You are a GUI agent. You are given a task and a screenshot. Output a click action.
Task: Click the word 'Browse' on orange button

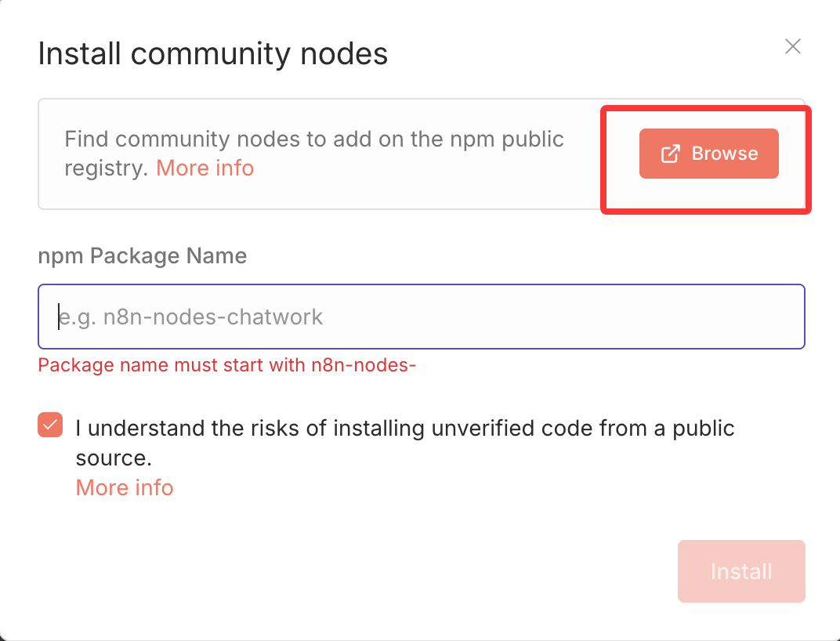pyautogui.click(x=725, y=154)
